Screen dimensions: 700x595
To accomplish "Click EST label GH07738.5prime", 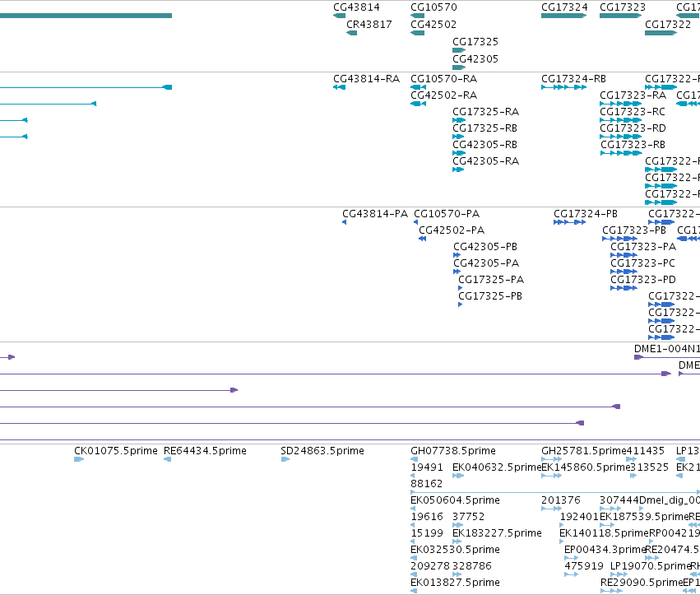I will coord(453,451).
